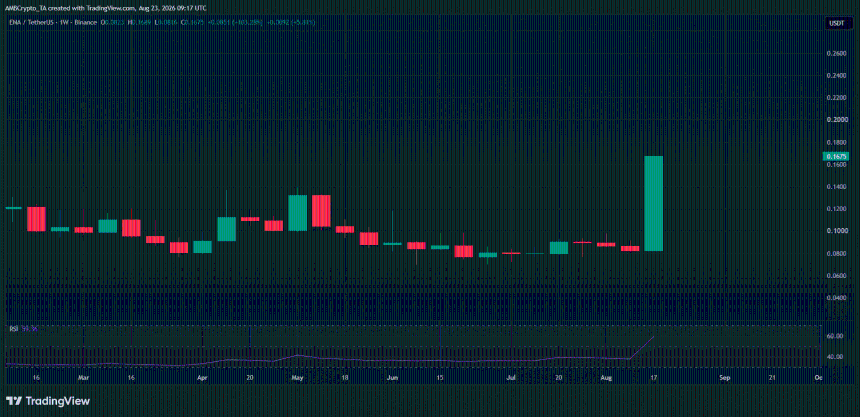Click the 0.1400 price axis label
The height and width of the screenshot is (417, 860).
tap(836, 187)
